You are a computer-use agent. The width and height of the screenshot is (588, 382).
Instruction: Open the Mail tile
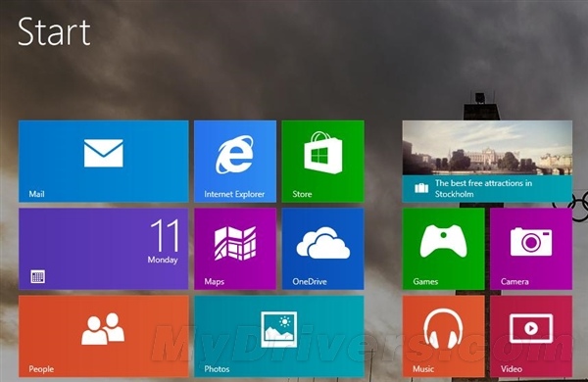pos(104,162)
